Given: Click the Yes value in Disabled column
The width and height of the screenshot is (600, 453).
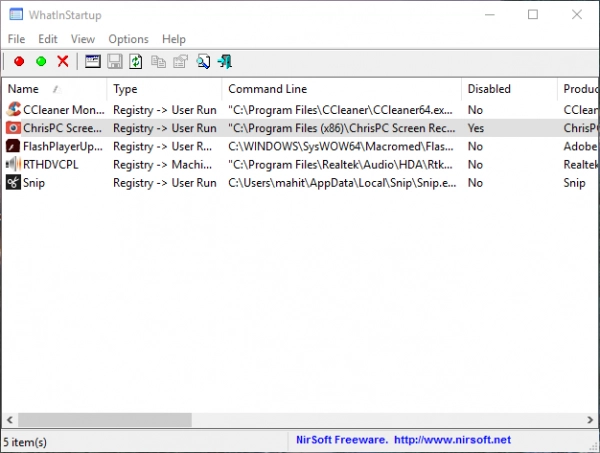Looking at the screenshot, I should tap(476, 128).
